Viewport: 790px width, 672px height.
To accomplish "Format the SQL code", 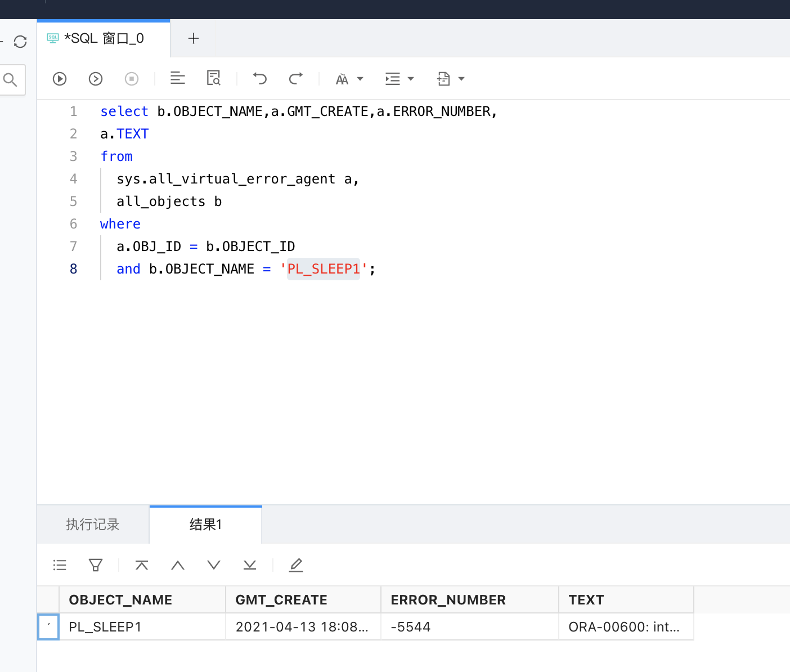I will coord(178,78).
